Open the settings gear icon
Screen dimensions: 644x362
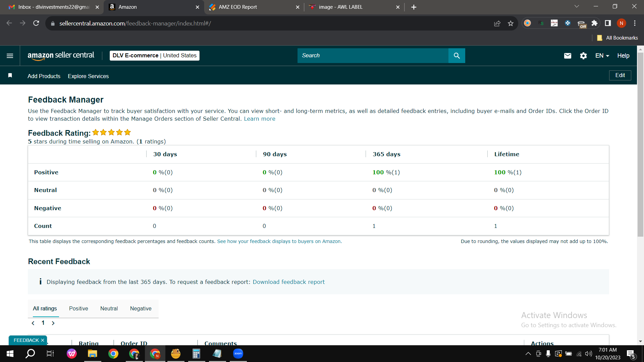click(x=583, y=56)
